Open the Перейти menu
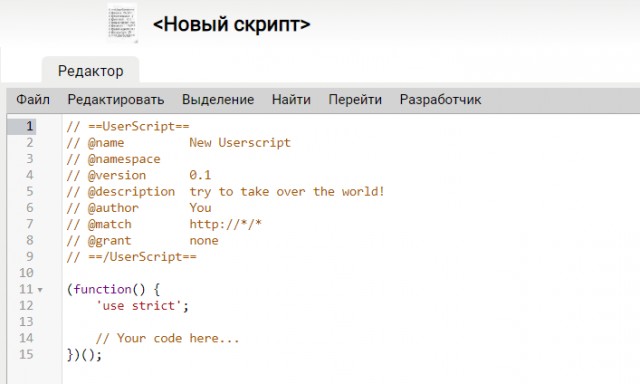Screen dimensions: 640x384 [x=355, y=100]
